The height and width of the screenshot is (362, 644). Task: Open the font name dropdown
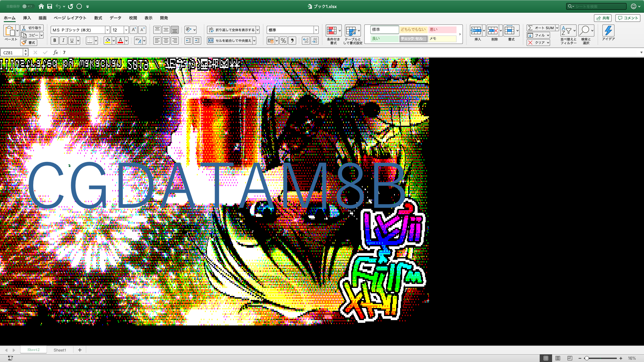[107, 30]
